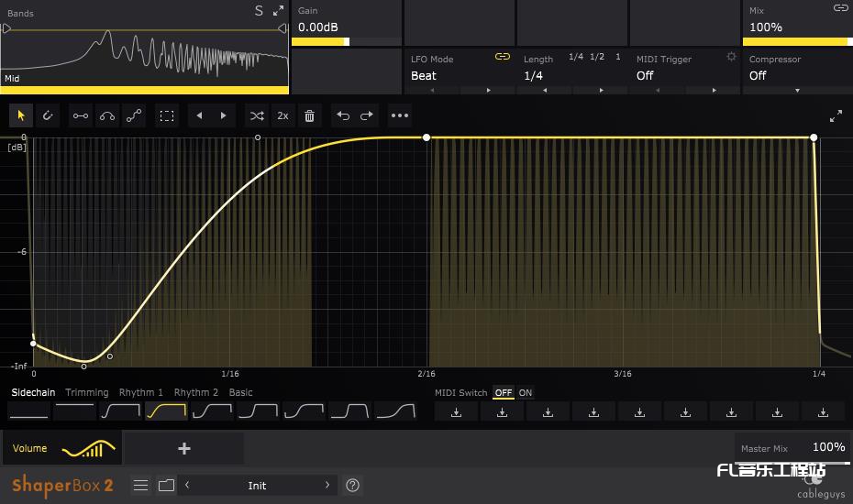Undo the last edit
The image size is (853, 504).
[x=343, y=115]
